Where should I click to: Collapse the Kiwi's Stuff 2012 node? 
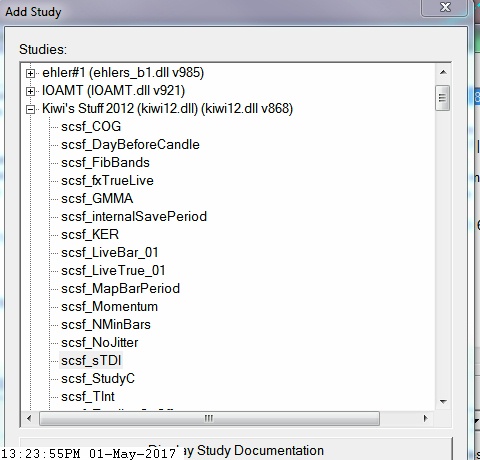pyautogui.click(x=30, y=109)
